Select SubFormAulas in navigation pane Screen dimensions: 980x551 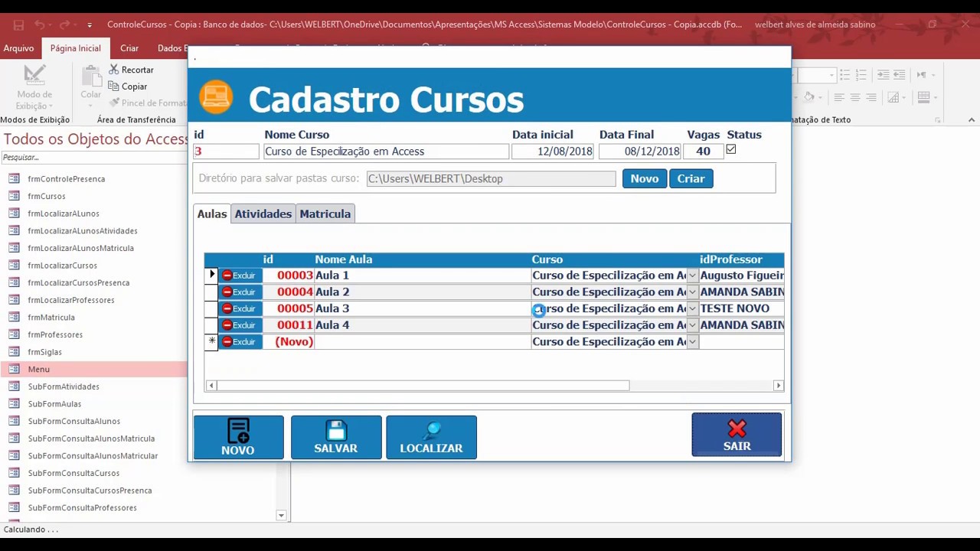[54, 404]
